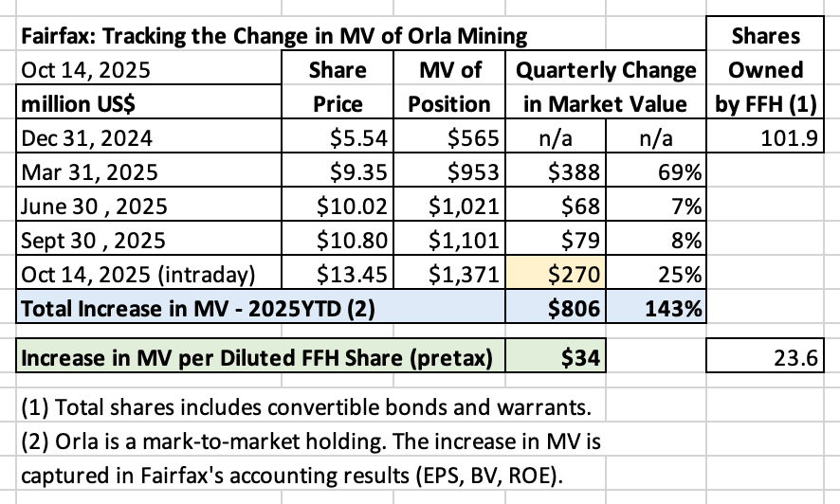The width and height of the screenshot is (840, 504).
Task: Select the $13.45 intraday share price
Action: 338,275
